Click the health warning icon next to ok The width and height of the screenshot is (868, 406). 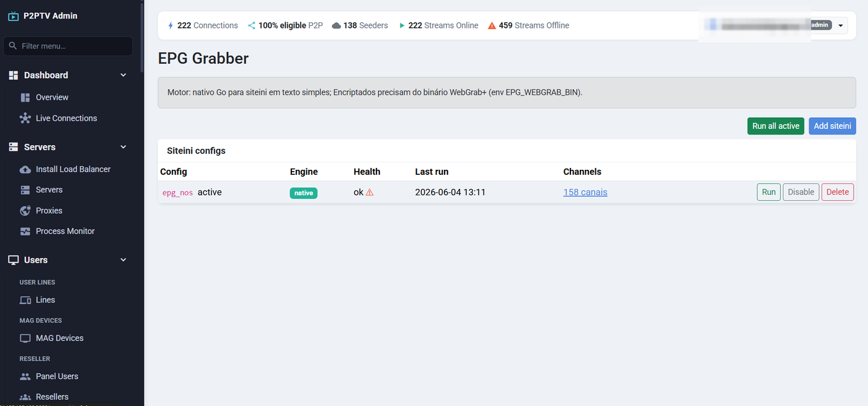coord(370,192)
